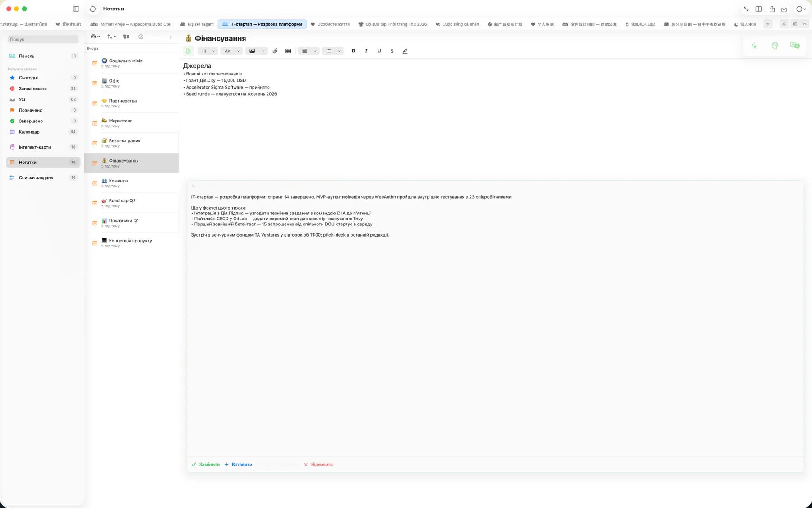Toggle bold formatting
This screenshot has width=812, height=508.
[354, 51]
